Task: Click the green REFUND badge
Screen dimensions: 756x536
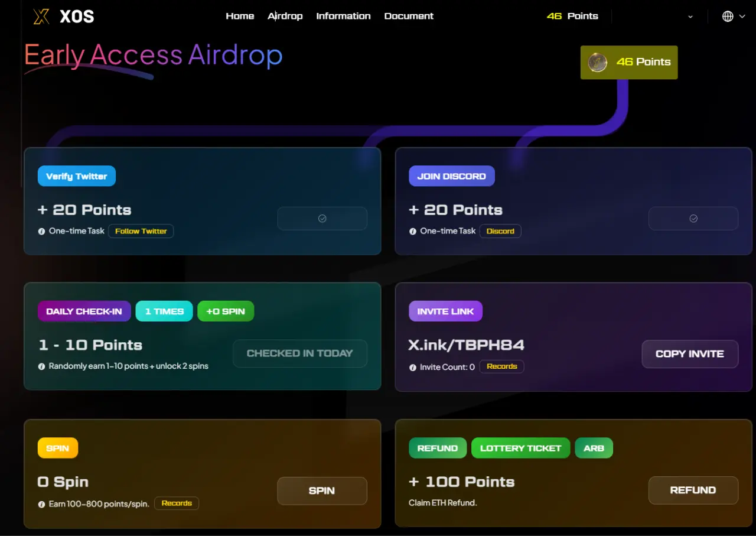Action: click(438, 448)
